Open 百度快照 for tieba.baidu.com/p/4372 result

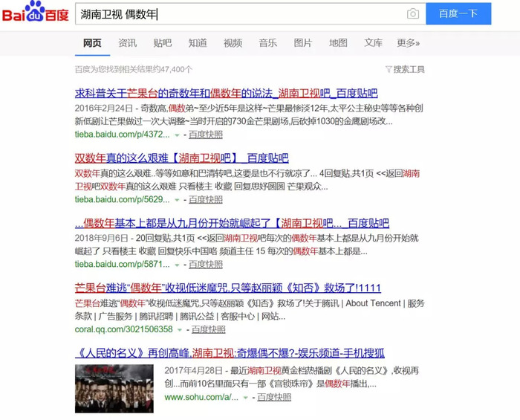point(206,135)
